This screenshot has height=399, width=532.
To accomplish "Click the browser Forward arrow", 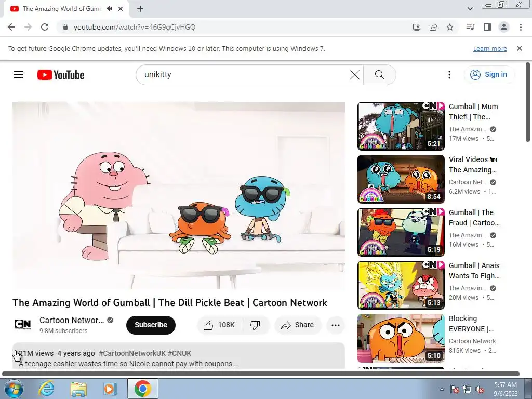I will coord(28,27).
